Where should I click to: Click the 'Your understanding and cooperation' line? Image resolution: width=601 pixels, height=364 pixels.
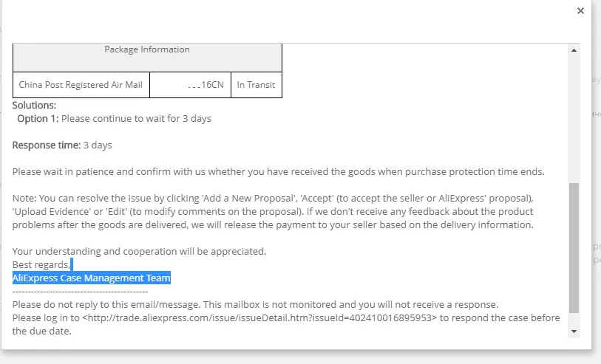tap(139, 251)
